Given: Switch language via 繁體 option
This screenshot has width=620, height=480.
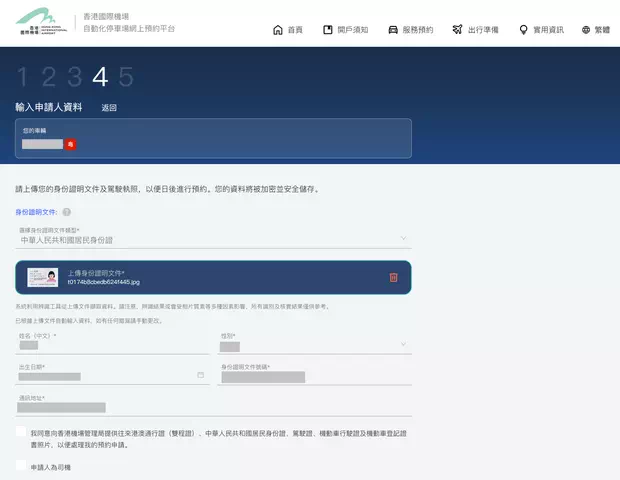Looking at the screenshot, I should click(602, 30).
